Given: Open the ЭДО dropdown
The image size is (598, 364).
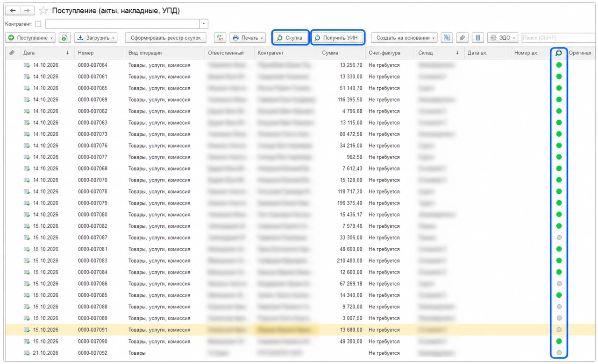Looking at the screenshot, I should click(503, 38).
